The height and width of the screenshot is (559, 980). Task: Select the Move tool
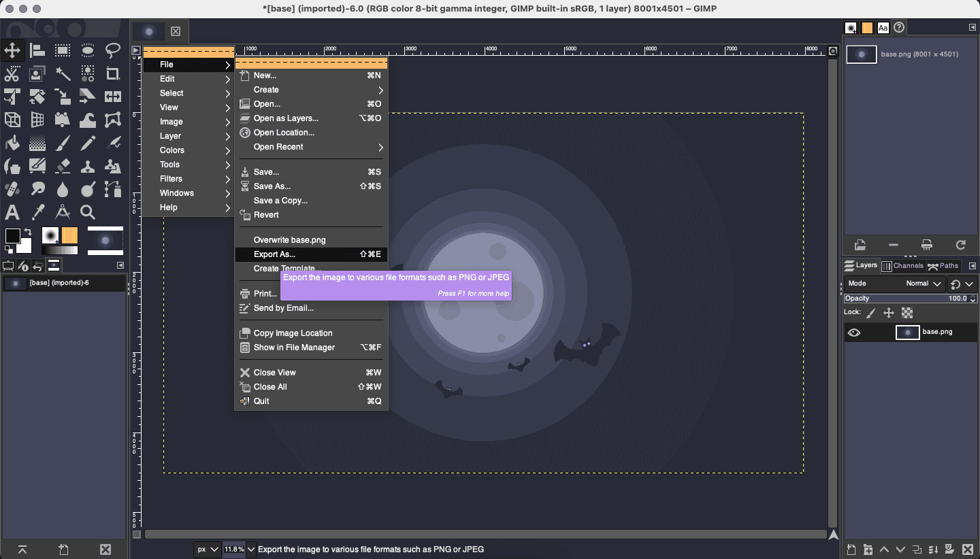pyautogui.click(x=12, y=50)
